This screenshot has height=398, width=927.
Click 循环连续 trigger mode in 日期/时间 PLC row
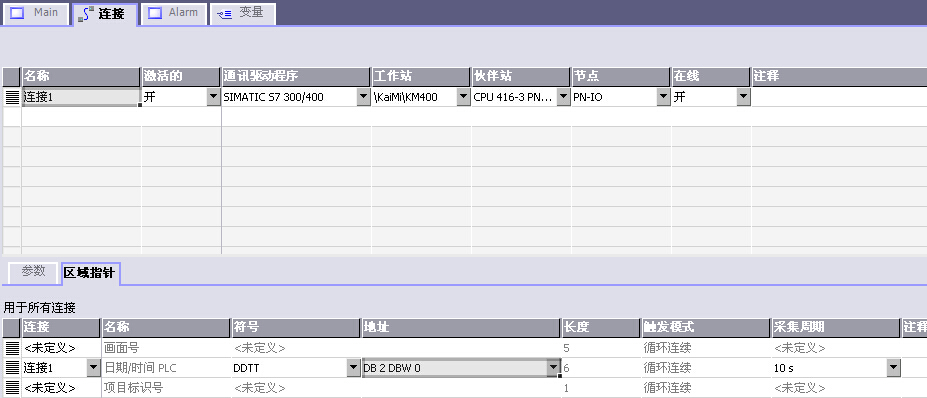click(x=706, y=368)
